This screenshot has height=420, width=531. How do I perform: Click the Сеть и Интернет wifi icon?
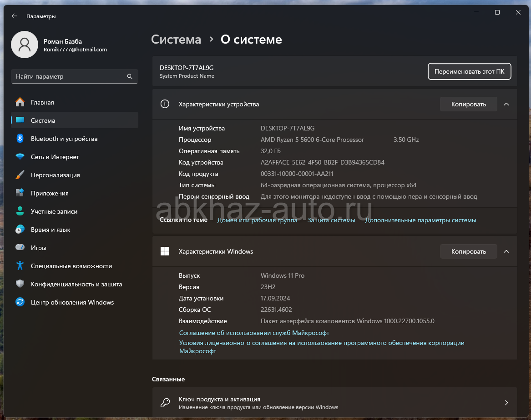click(20, 157)
